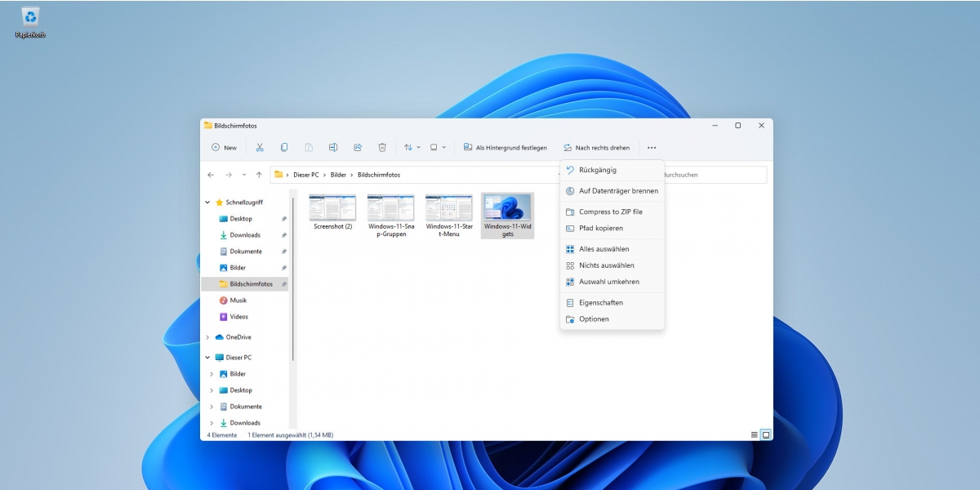Go up one folder level

point(259,175)
